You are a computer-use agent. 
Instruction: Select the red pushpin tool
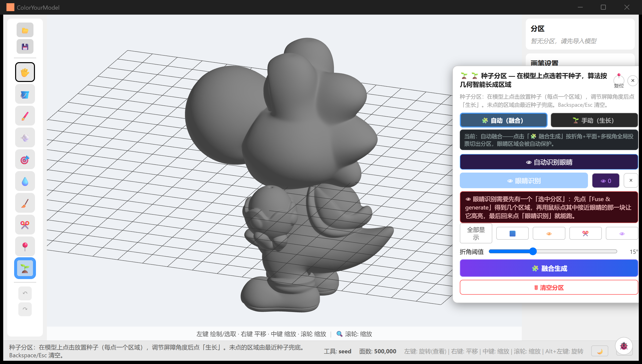pyautogui.click(x=25, y=246)
